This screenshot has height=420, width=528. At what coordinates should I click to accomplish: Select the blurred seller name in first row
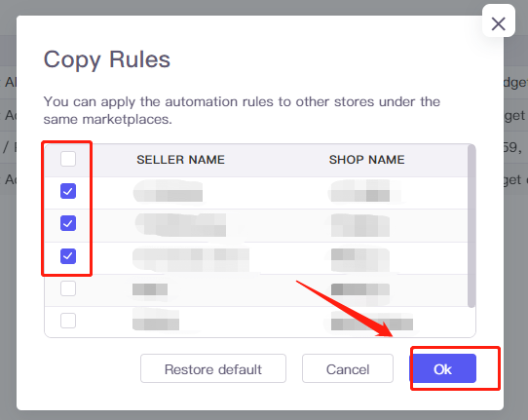tap(168, 191)
